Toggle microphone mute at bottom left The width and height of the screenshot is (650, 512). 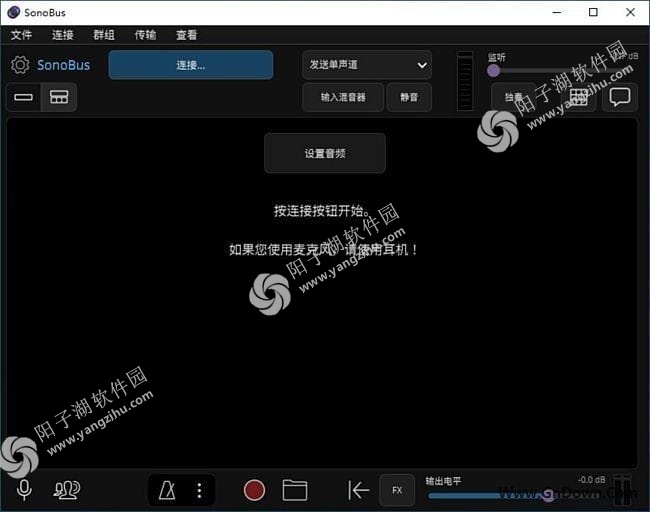(24, 490)
